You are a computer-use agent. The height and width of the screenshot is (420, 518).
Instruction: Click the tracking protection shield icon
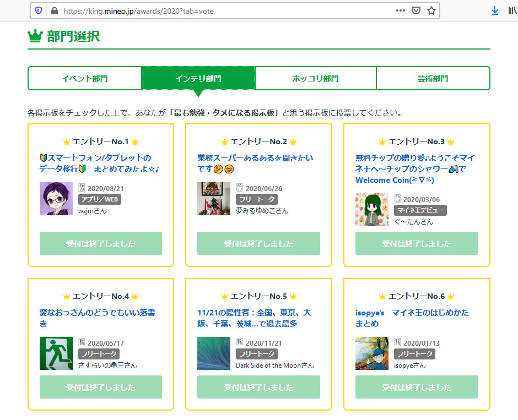tap(39, 10)
